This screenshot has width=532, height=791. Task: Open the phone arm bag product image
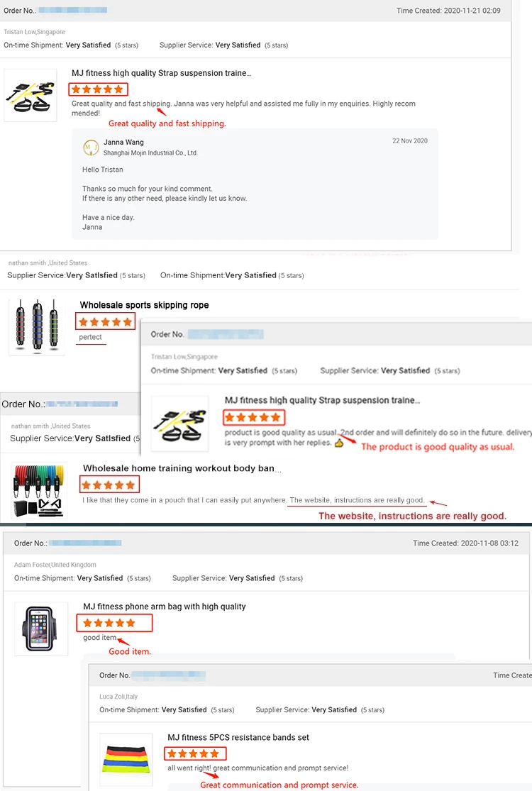coord(41,629)
